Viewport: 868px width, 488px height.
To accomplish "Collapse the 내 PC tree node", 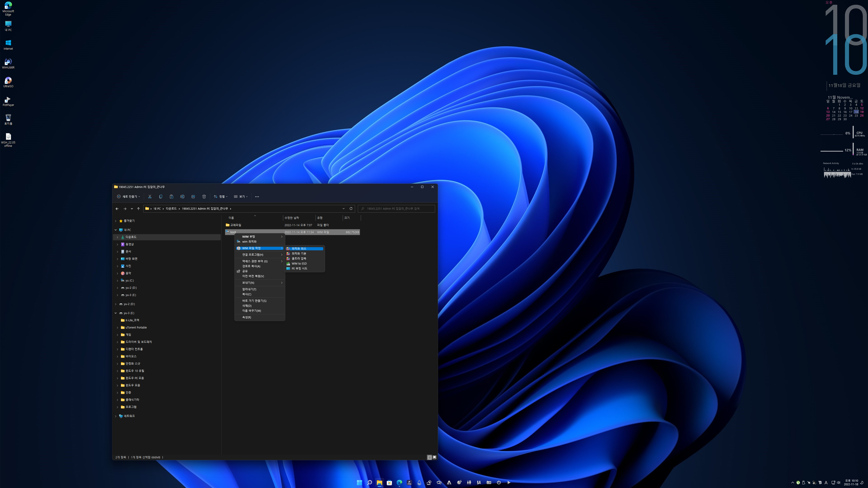I will [116, 230].
